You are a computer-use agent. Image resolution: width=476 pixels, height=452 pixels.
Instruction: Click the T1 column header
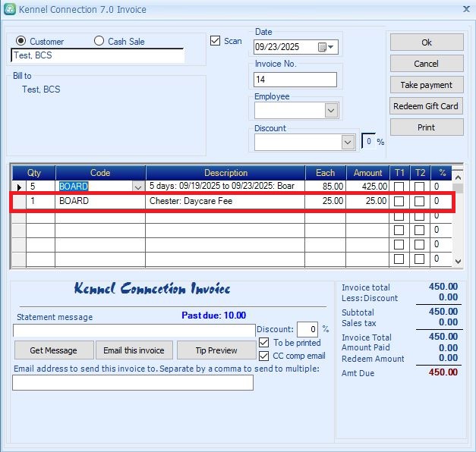pyautogui.click(x=399, y=173)
